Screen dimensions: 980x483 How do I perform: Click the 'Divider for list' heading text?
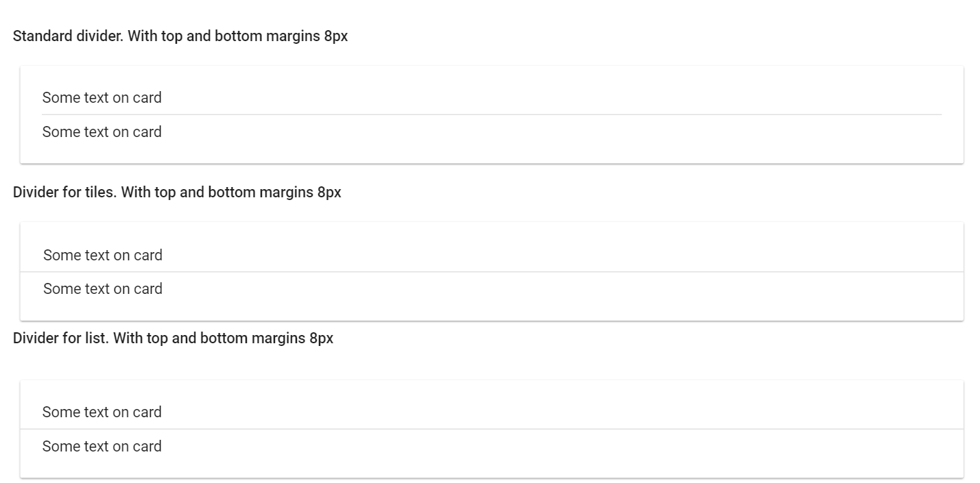(173, 338)
